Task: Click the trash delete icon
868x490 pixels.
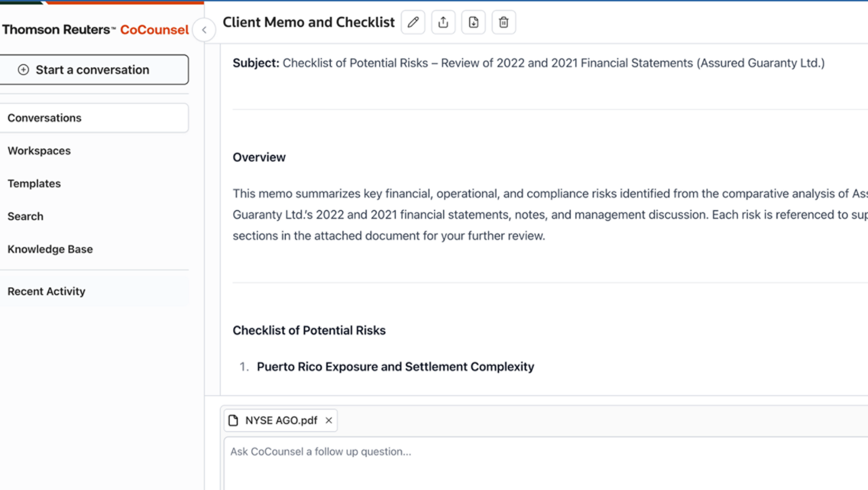Action: pyautogui.click(x=503, y=22)
